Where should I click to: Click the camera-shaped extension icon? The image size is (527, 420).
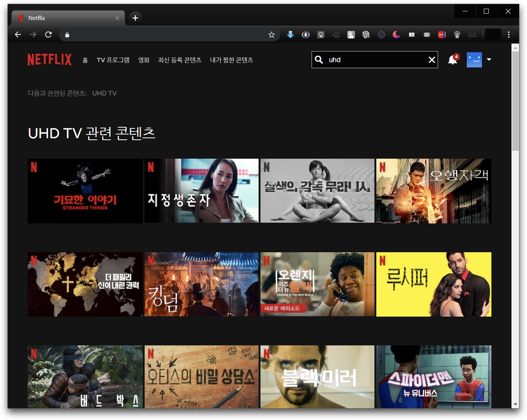click(427, 35)
